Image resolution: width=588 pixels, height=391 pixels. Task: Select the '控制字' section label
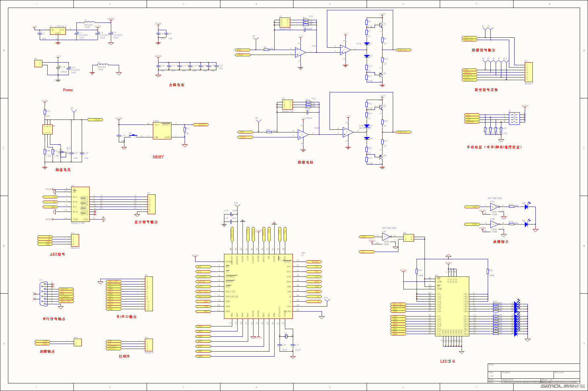pos(124,356)
